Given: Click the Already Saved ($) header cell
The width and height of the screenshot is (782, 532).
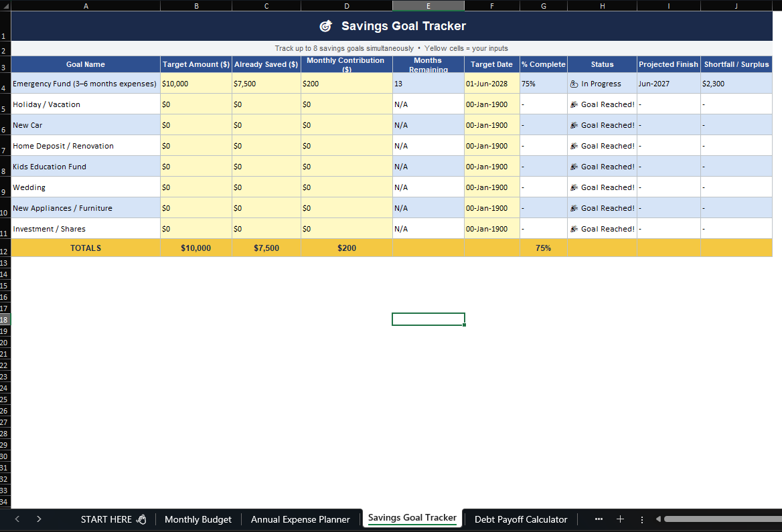Looking at the screenshot, I should (266, 64).
